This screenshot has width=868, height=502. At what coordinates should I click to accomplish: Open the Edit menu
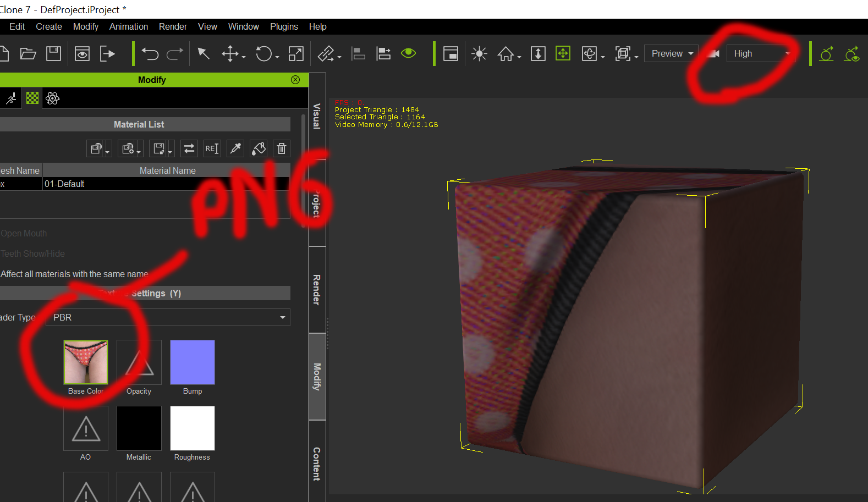17,26
